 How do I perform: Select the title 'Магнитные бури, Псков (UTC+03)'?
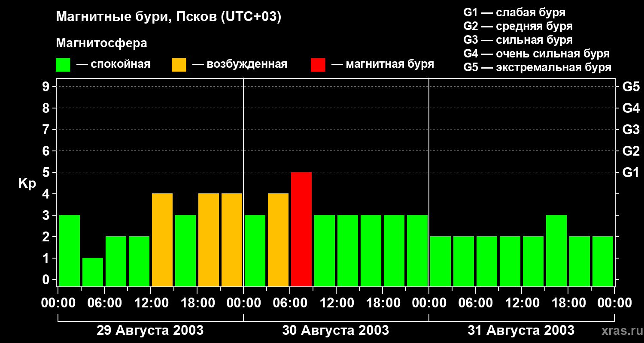pos(169,17)
